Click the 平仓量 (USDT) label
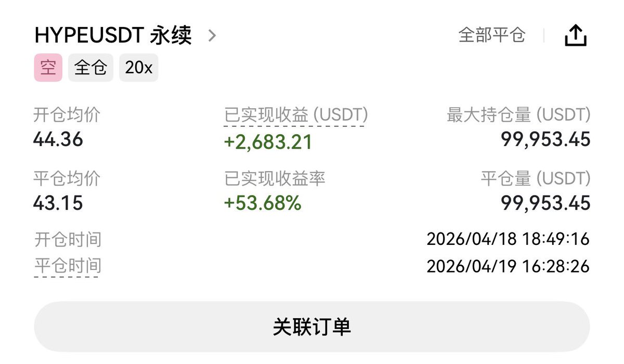Viewport: 624px width, 364px height. click(x=536, y=179)
